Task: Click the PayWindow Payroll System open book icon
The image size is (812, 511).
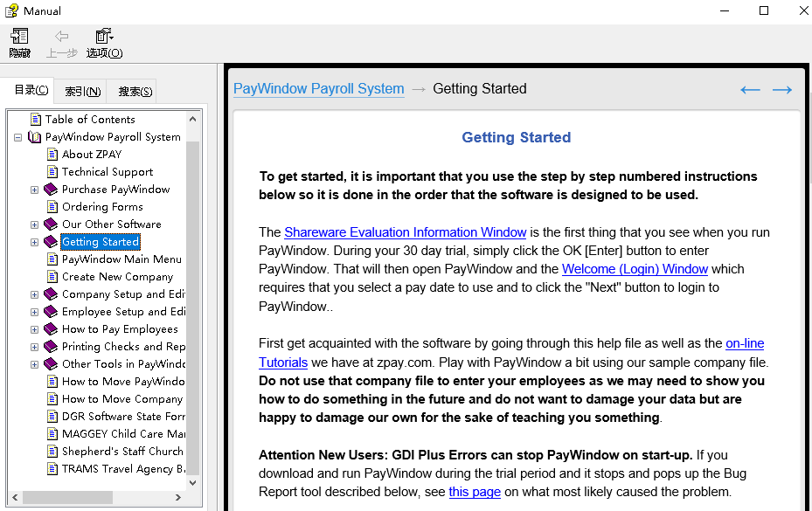Action: [x=35, y=137]
